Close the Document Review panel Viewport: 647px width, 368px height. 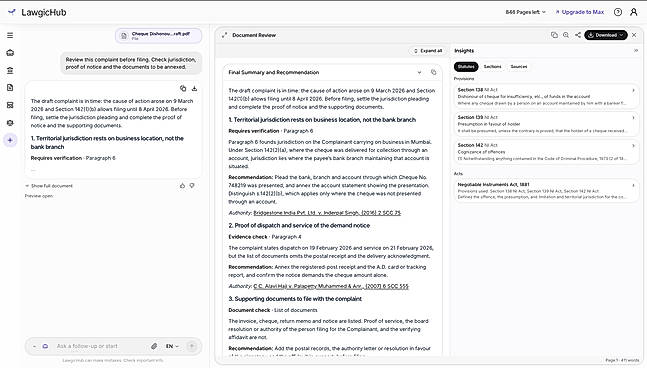click(634, 35)
